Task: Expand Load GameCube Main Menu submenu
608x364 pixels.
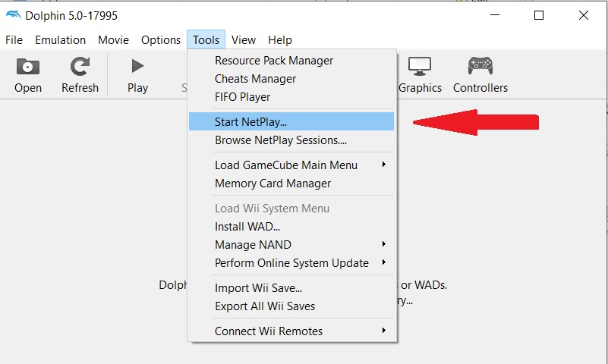Action: (x=292, y=165)
